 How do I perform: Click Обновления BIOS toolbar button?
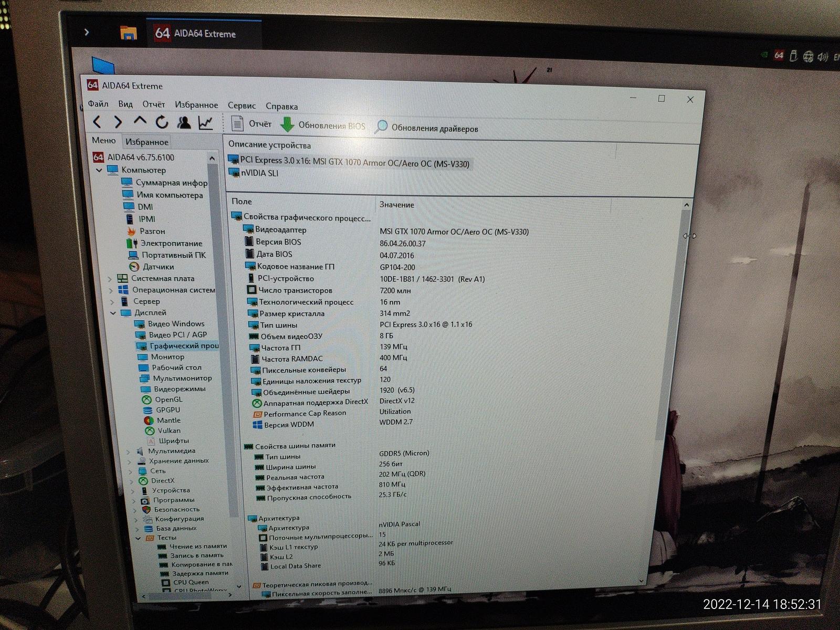point(323,125)
